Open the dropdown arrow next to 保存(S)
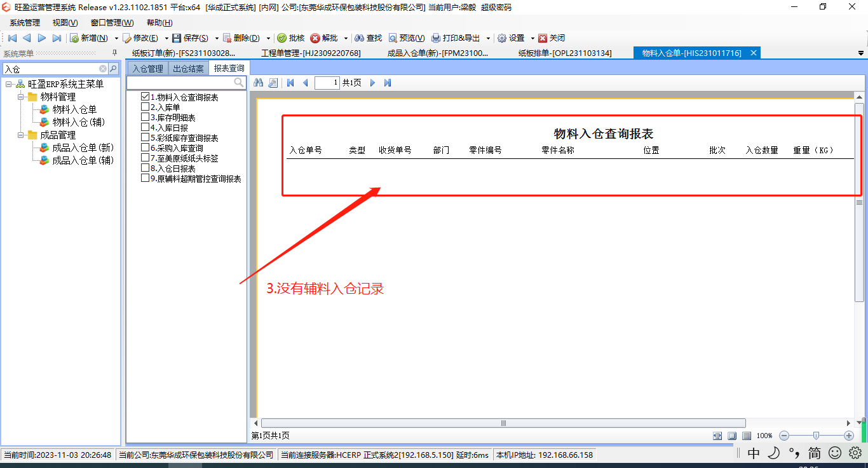 tap(217, 38)
